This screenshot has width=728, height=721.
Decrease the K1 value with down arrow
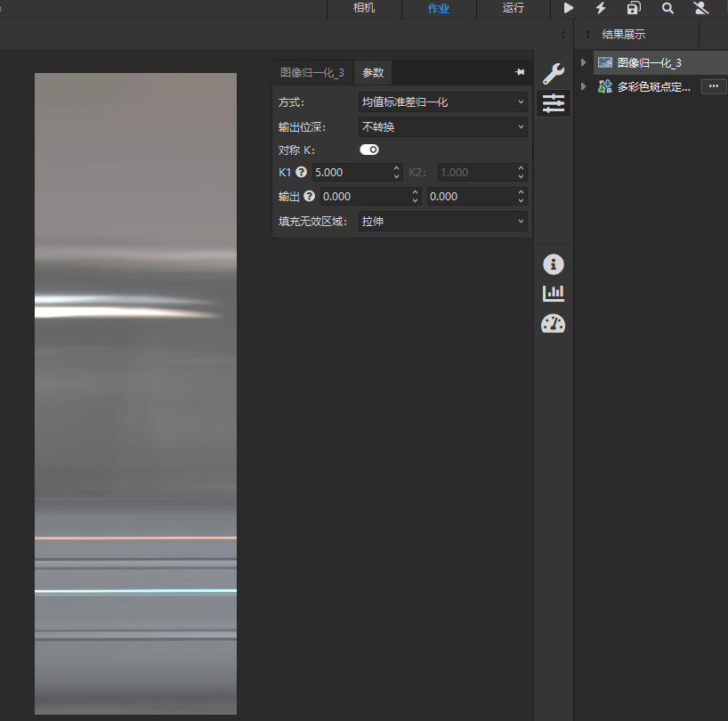point(396,176)
